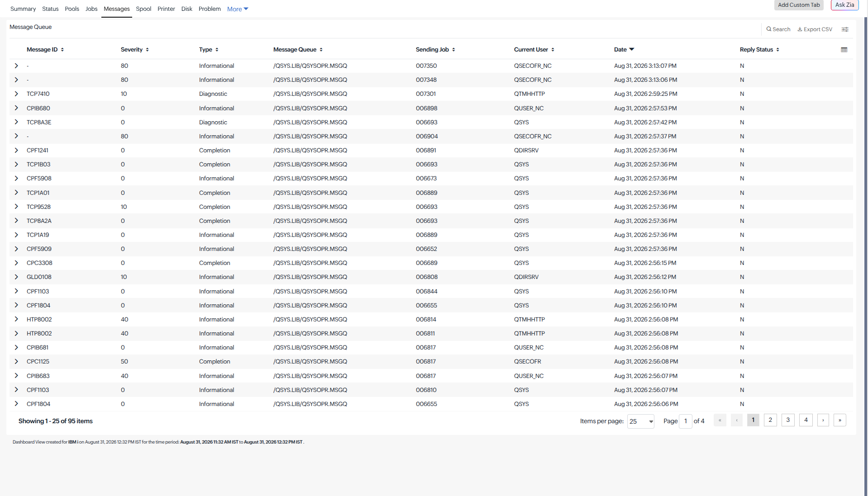Screen dimensions: 868x496
Task: Open the Search tool in Message Queue
Action: pyautogui.click(x=778, y=29)
